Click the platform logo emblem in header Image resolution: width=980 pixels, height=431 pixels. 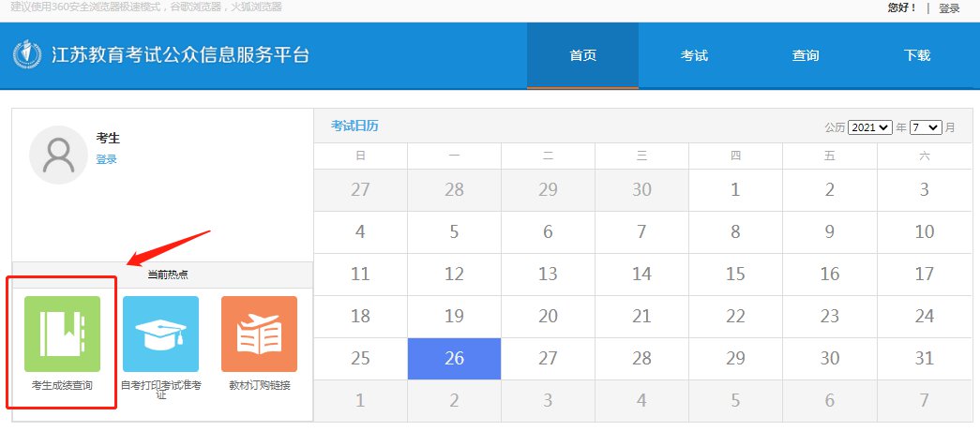pos(29,56)
